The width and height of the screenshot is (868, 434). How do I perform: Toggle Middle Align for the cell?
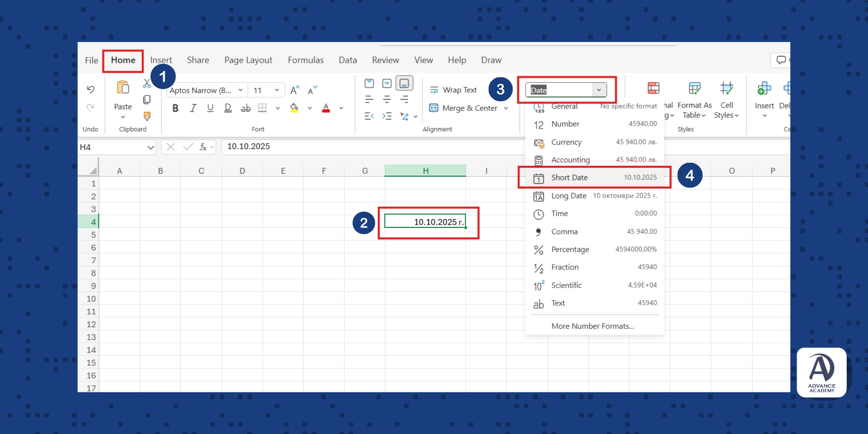(x=387, y=83)
